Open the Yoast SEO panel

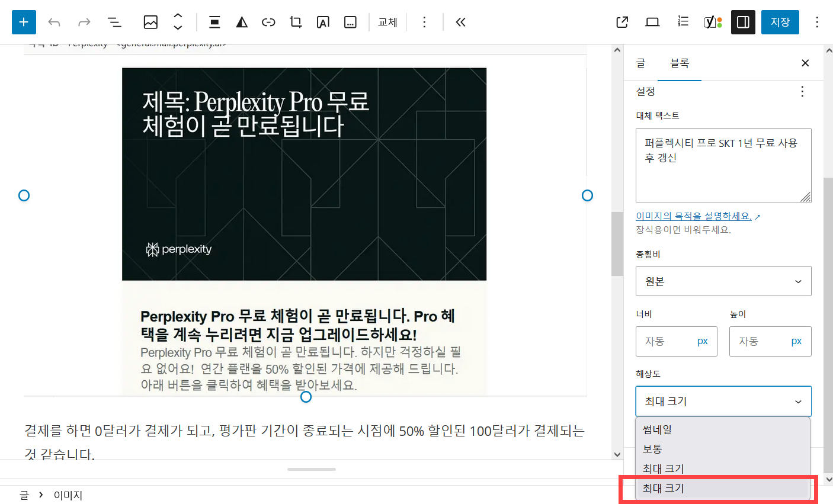click(x=713, y=23)
